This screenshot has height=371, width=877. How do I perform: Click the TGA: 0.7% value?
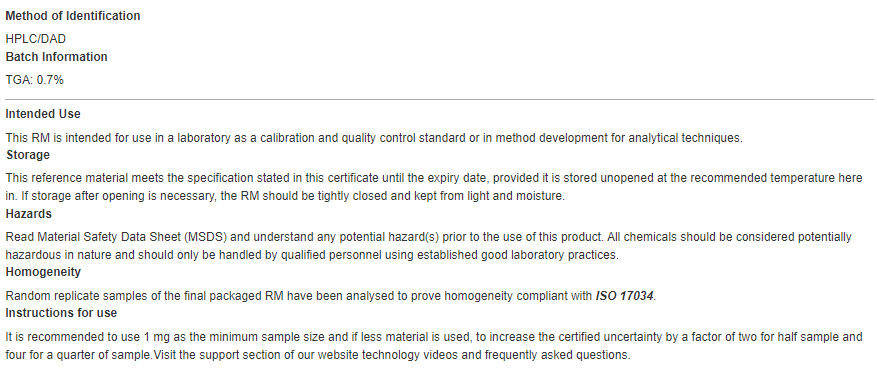point(34,81)
